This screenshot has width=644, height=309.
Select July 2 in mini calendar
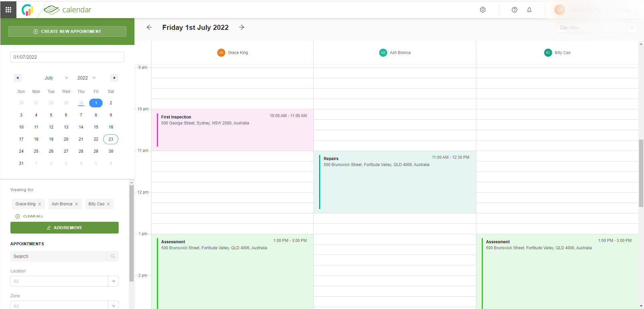tap(111, 103)
